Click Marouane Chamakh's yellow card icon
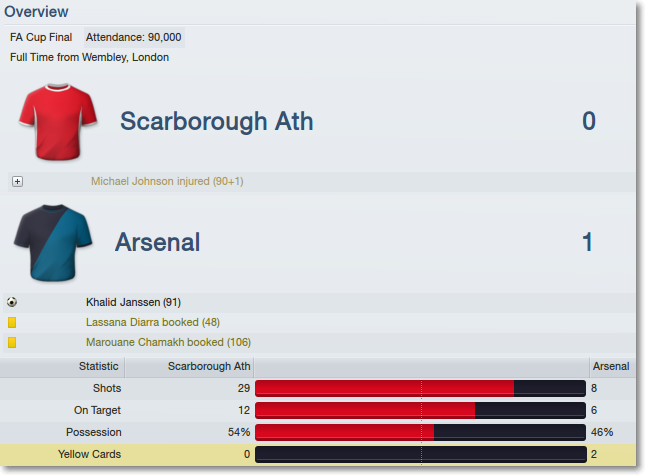 click(x=12, y=343)
